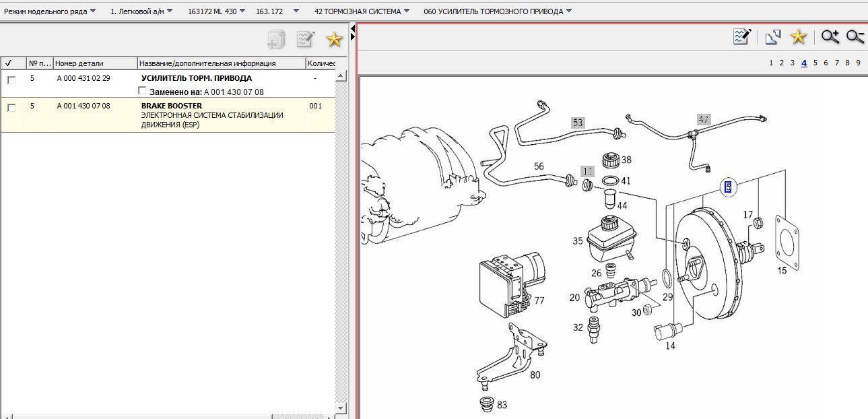Select checkbox for BRAKE BOOSTER row
This screenshot has width=868, height=419.
[x=11, y=108]
